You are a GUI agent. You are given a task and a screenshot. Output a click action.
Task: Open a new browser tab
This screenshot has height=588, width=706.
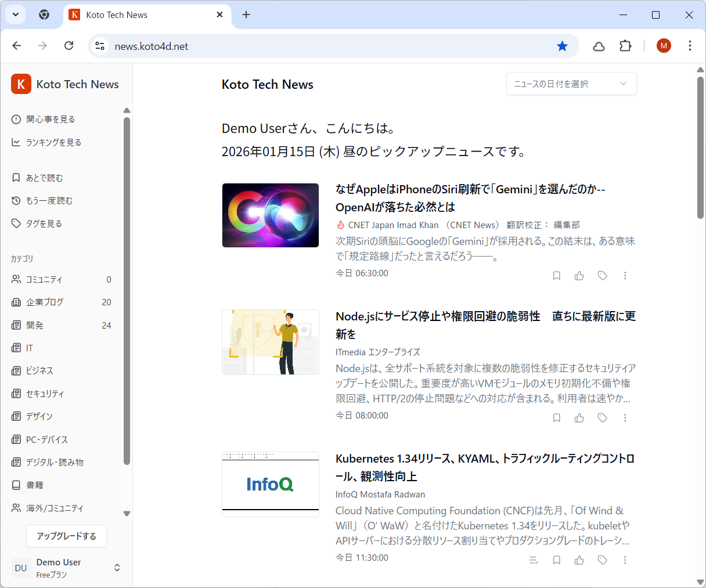coord(246,15)
